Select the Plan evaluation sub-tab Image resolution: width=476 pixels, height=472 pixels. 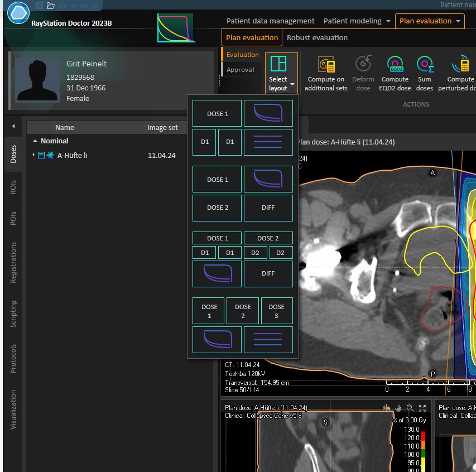tap(252, 37)
